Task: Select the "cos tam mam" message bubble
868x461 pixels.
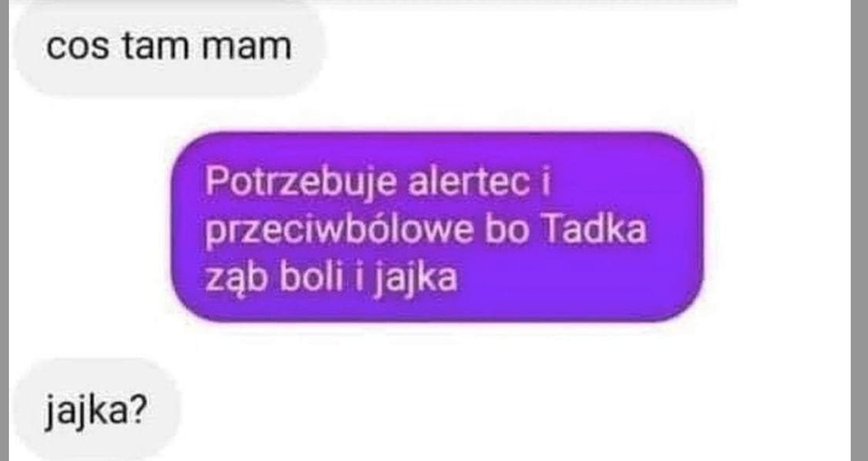Action: 168,48
